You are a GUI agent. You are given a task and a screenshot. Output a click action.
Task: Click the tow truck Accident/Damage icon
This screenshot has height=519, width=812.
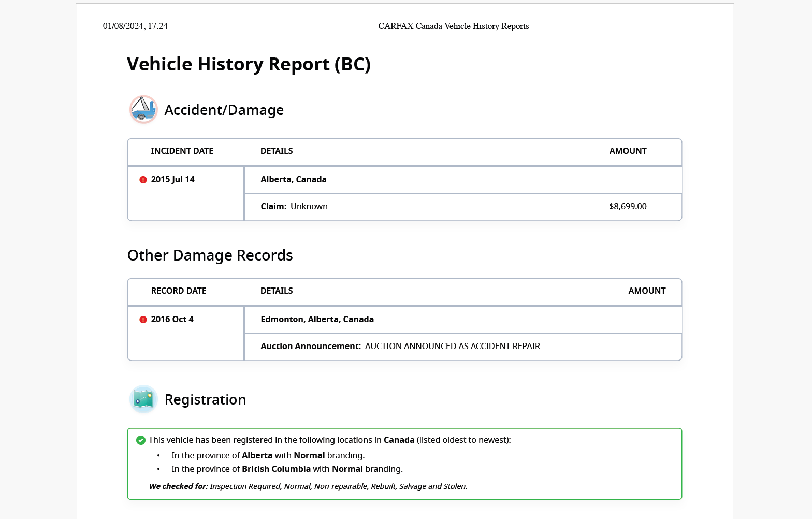point(143,110)
